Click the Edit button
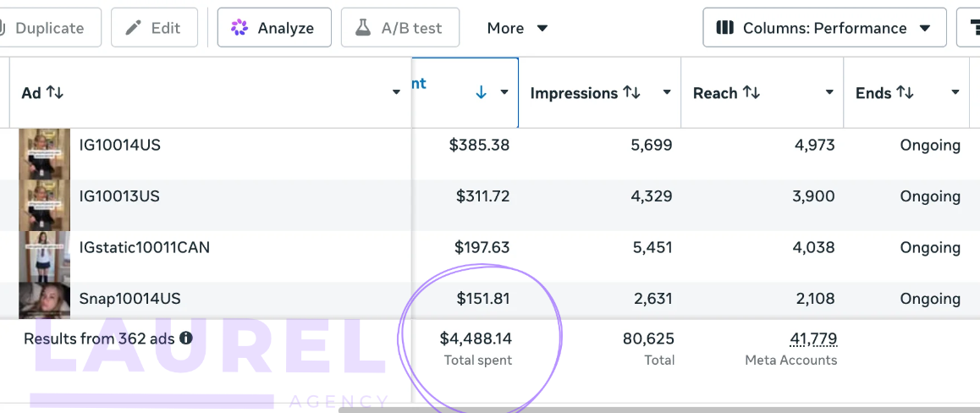The height and width of the screenshot is (413, 980). [154, 27]
